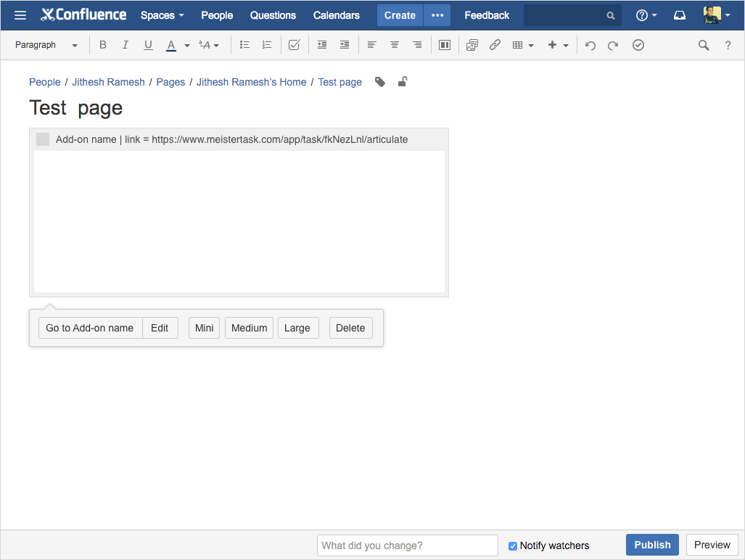745x560 pixels.
Task: Open the insert table dropdown
Action: (x=522, y=45)
